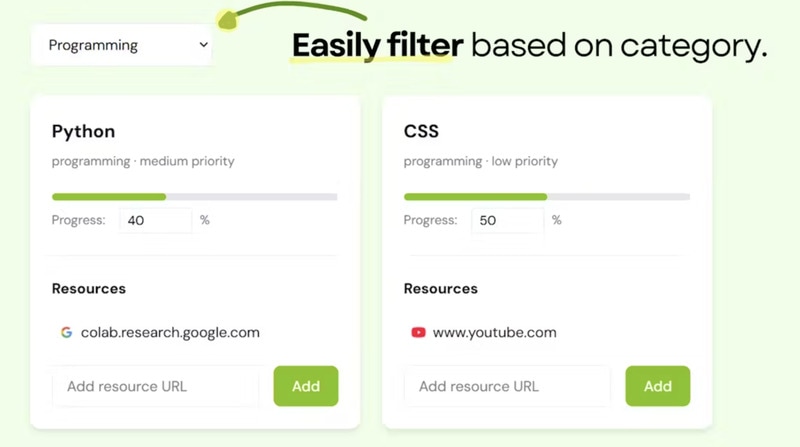The image size is (800, 447).
Task: Click the Python progress bar
Action: pos(194,196)
